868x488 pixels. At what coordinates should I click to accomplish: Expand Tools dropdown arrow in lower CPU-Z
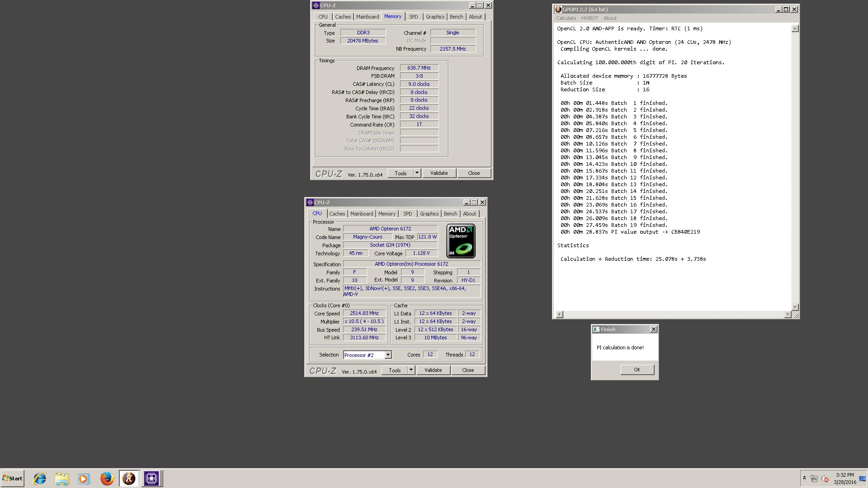coord(411,371)
